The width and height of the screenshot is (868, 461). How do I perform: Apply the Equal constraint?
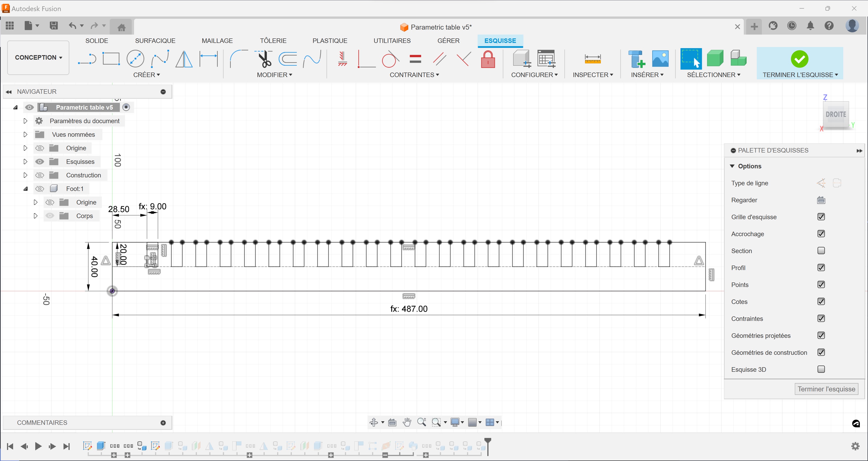415,59
